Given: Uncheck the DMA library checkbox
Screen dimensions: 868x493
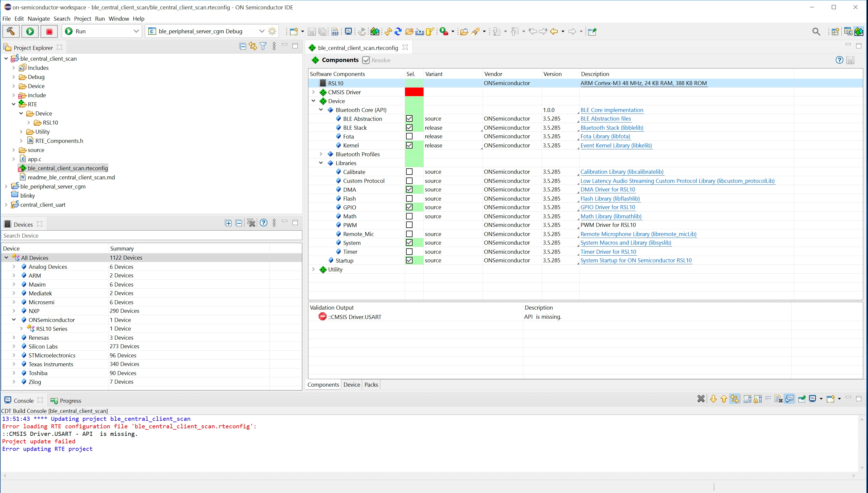Looking at the screenshot, I should coord(409,190).
